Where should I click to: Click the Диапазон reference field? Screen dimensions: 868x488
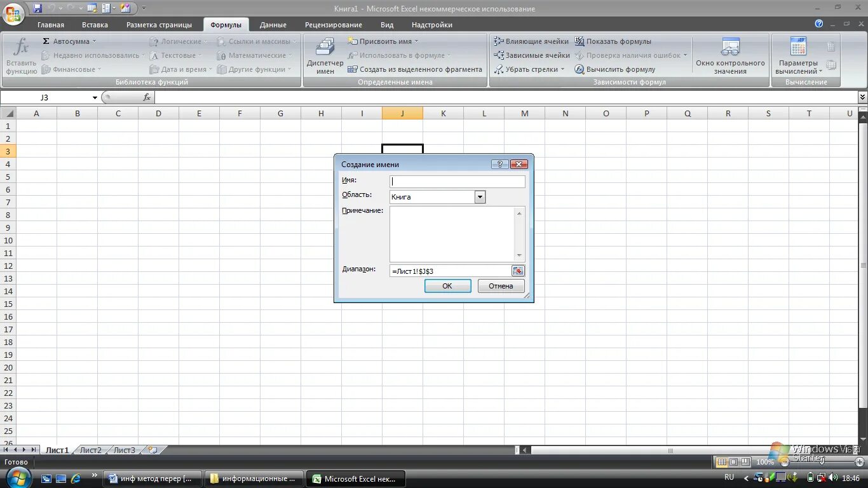click(451, 271)
